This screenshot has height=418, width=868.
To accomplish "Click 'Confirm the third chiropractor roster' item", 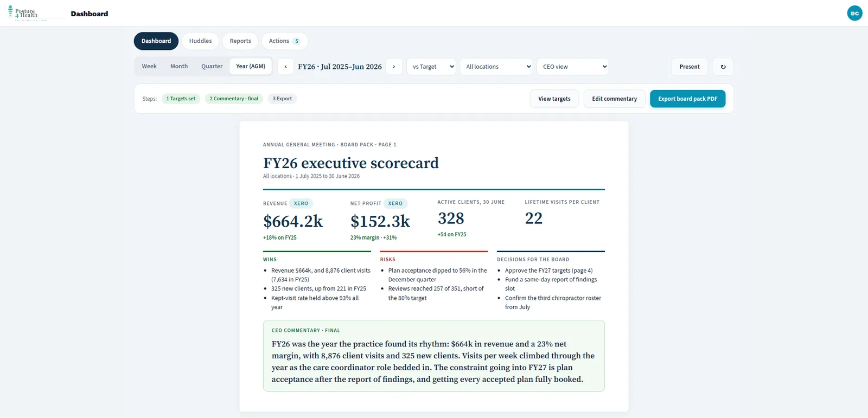I will click(x=553, y=303).
